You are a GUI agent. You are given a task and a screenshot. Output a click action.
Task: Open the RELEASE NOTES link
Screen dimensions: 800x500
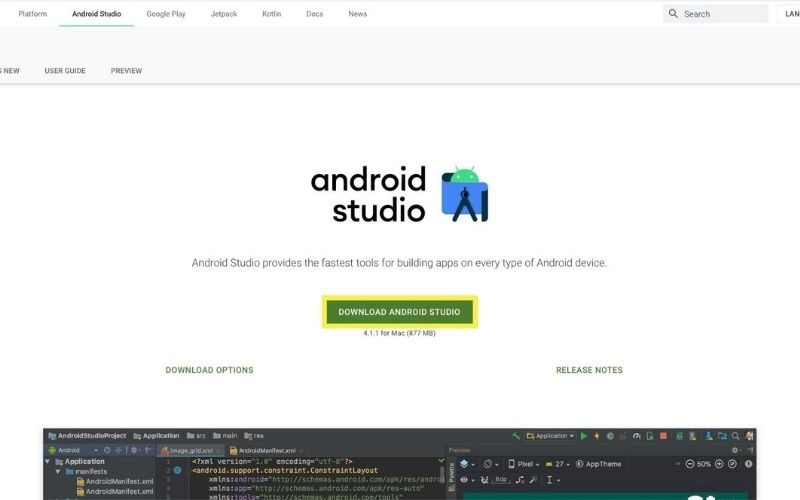589,370
